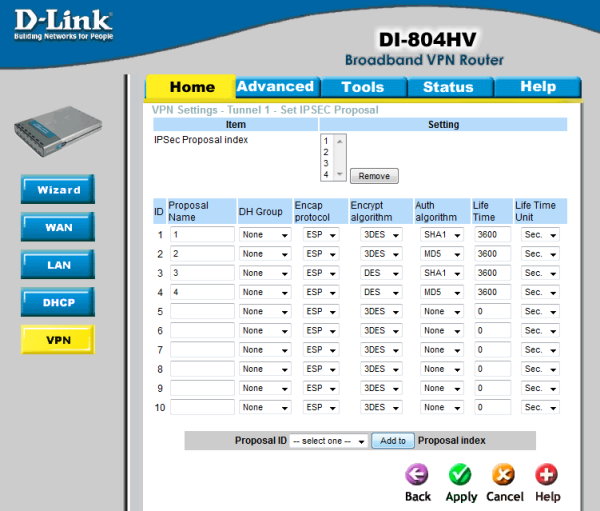Click the Remove button
600x511 pixels.
pos(374,176)
